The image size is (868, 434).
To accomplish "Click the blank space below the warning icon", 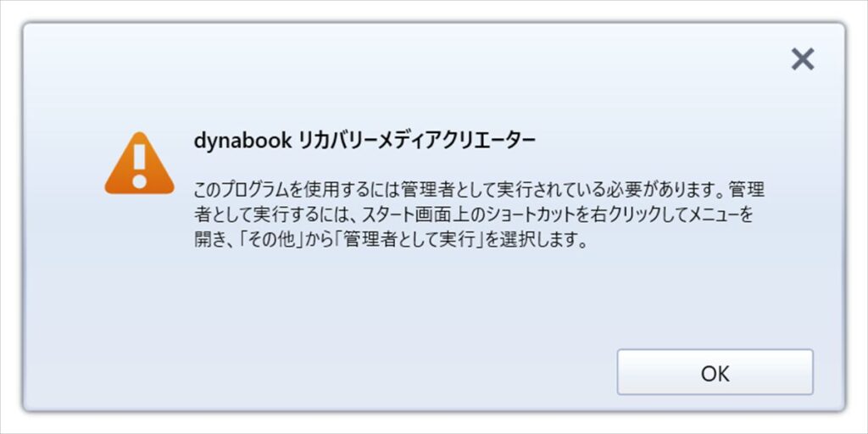I will click(x=140, y=265).
